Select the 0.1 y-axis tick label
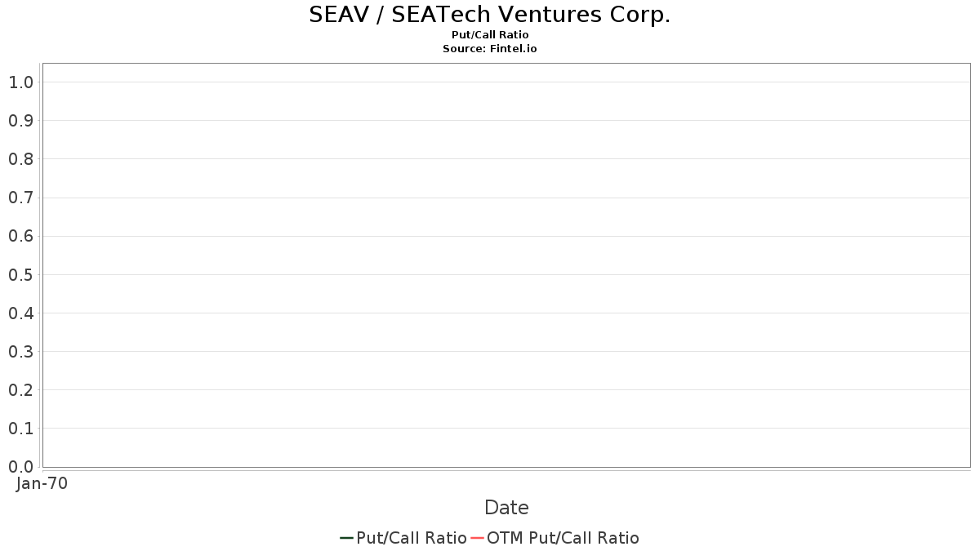Viewport: 980px width, 551px height. point(20,429)
